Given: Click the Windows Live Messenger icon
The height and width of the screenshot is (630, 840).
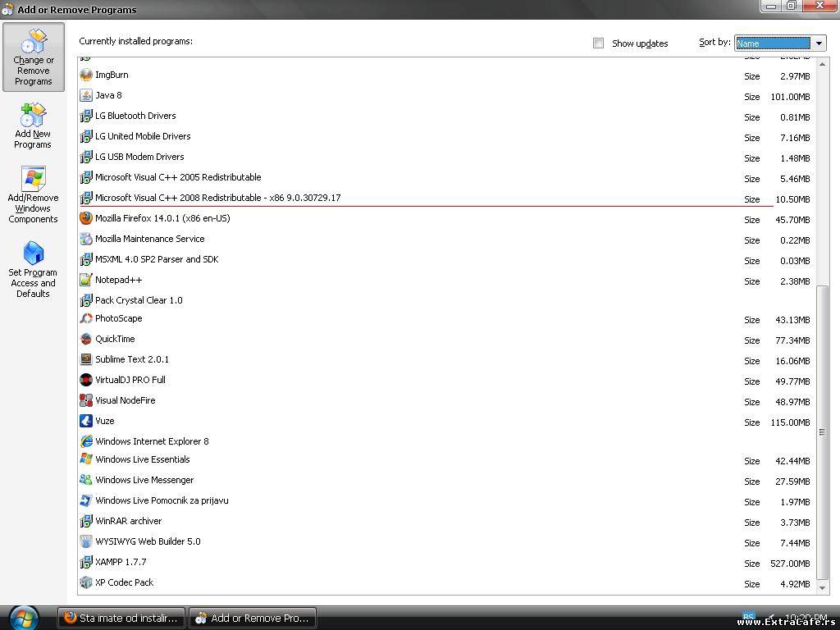Looking at the screenshot, I should [x=85, y=480].
